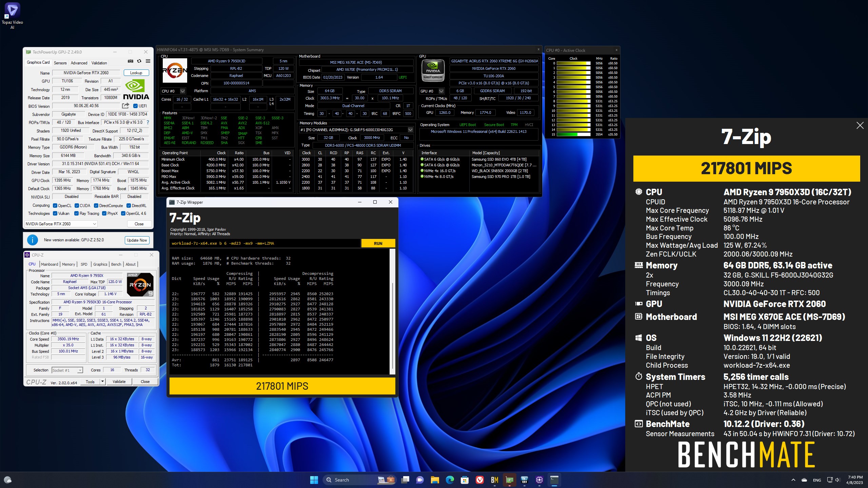Switch to the Sensors tab in GPU-Z

[x=60, y=63]
